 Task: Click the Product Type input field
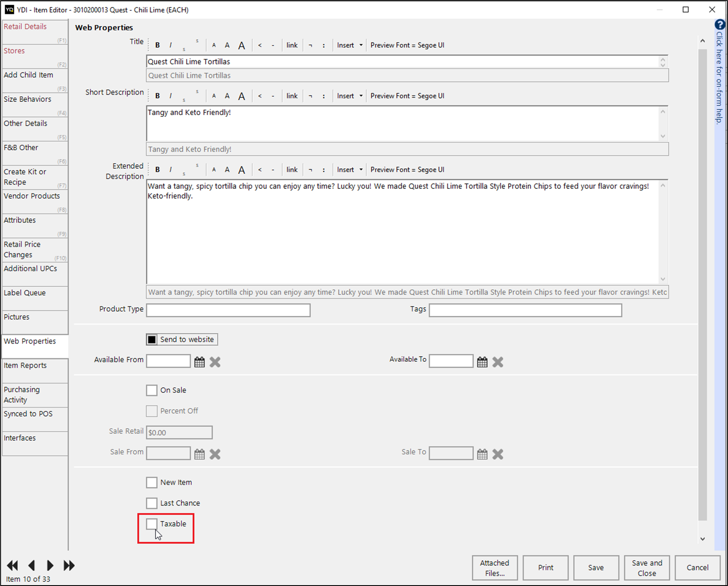tap(228, 310)
